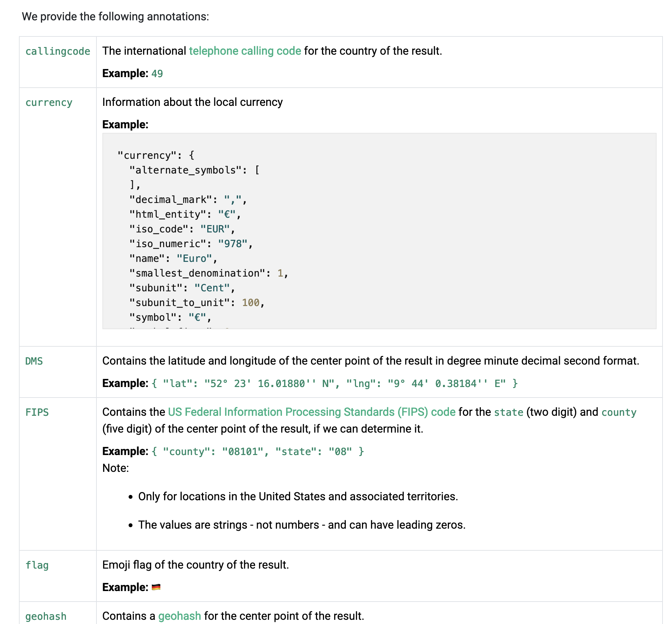
Task: Click the "html_entity" line in the code
Action: tap(185, 214)
